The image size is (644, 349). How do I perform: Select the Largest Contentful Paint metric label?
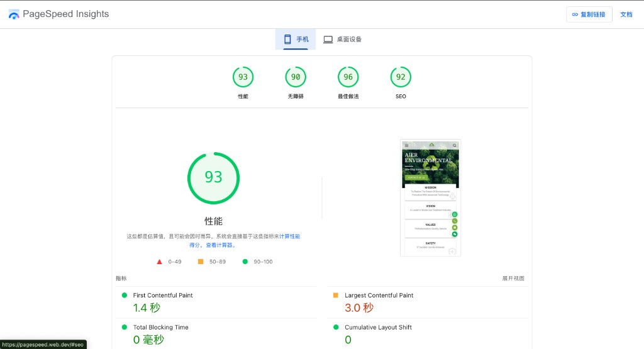click(x=379, y=295)
